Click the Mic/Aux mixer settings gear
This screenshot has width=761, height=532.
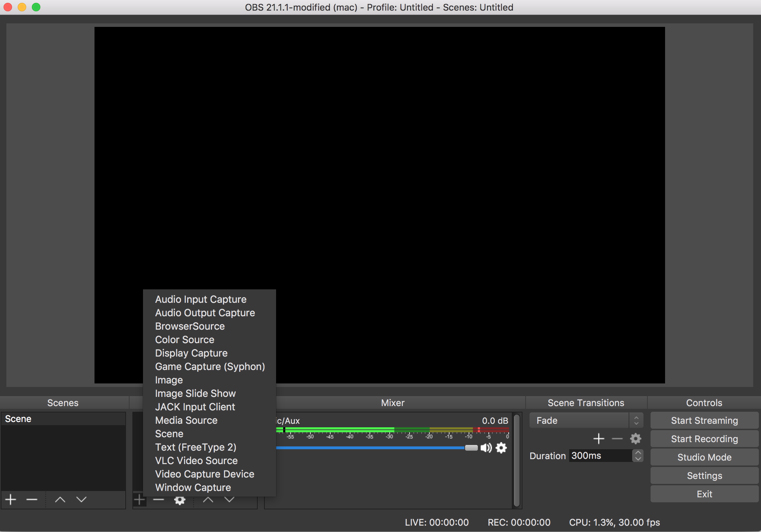[501, 448]
